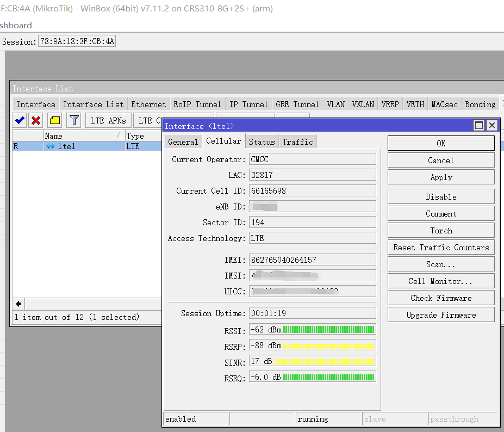Screen dimensions: 504x432
Task: Click the RSSI signal strength bar
Action: tap(328, 330)
